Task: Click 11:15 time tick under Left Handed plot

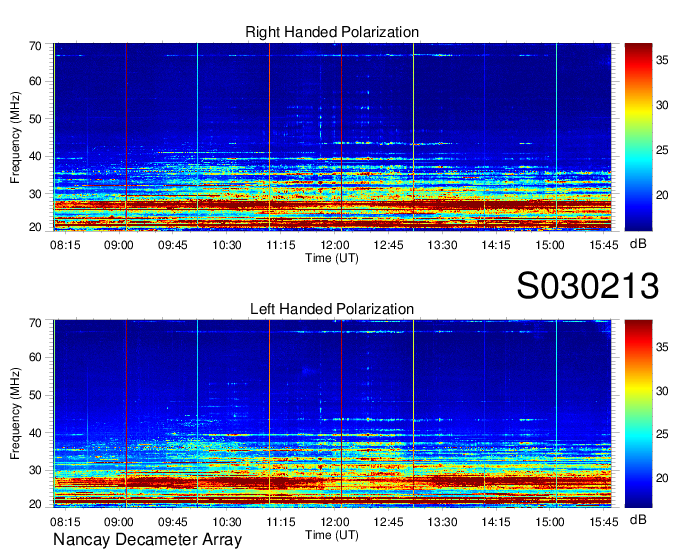Action: tap(281, 522)
